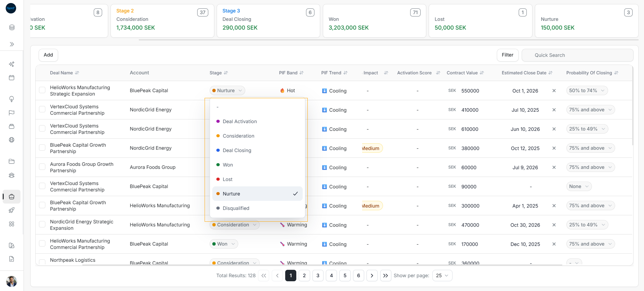Open the folder icon in the sidebar
Screen dimensions: 644x291
point(12,161)
